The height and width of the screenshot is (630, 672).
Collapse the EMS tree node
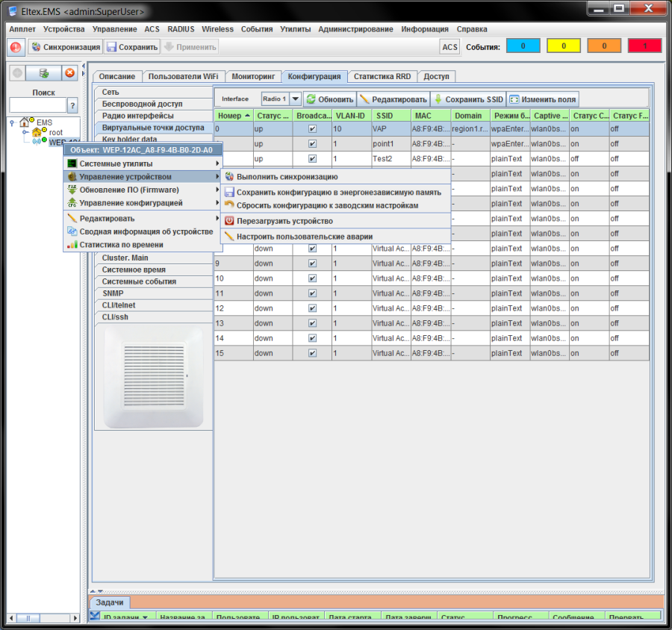(12, 123)
